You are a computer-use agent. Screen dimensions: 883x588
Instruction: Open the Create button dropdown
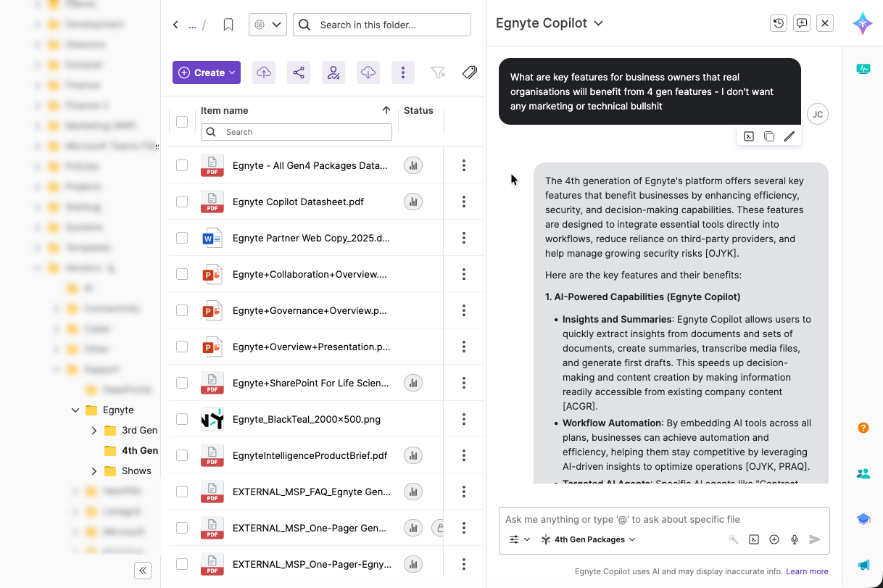[207, 73]
